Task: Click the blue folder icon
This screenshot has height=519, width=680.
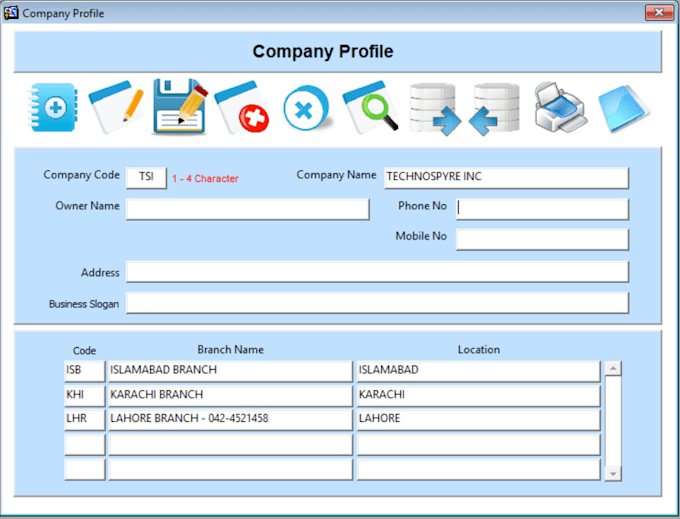Action: pyautogui.click(x=623, y=108)
